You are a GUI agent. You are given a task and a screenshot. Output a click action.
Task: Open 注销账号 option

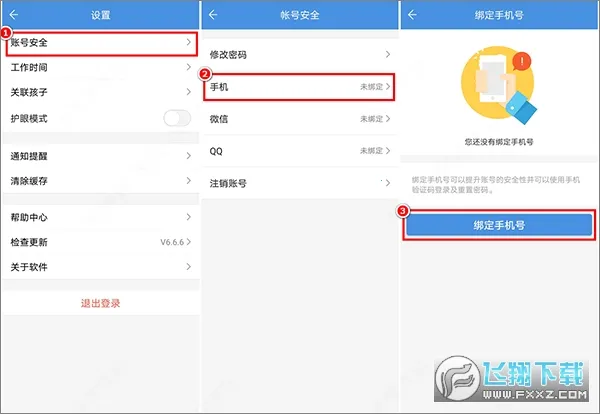click(x=300, y=183)
